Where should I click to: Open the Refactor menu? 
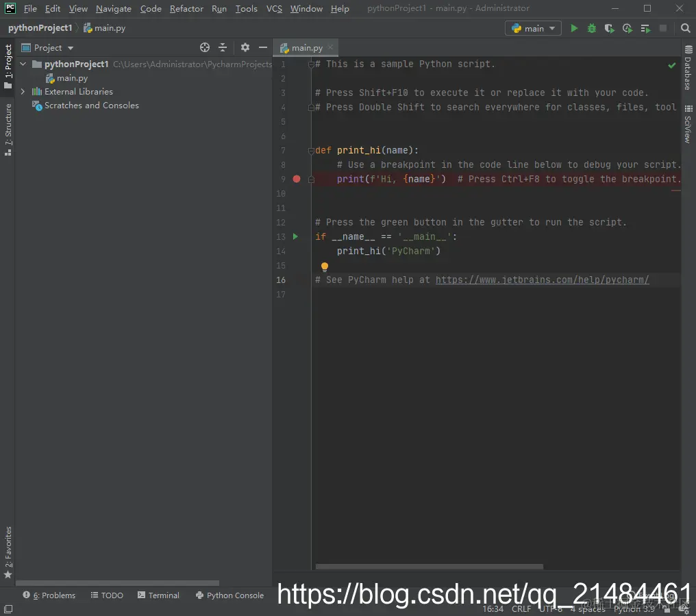(x=186, y=8)
